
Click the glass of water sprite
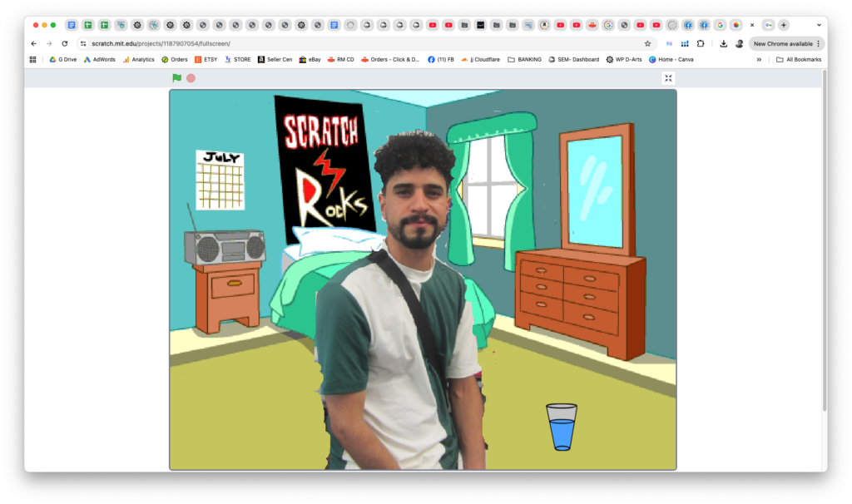562,427
